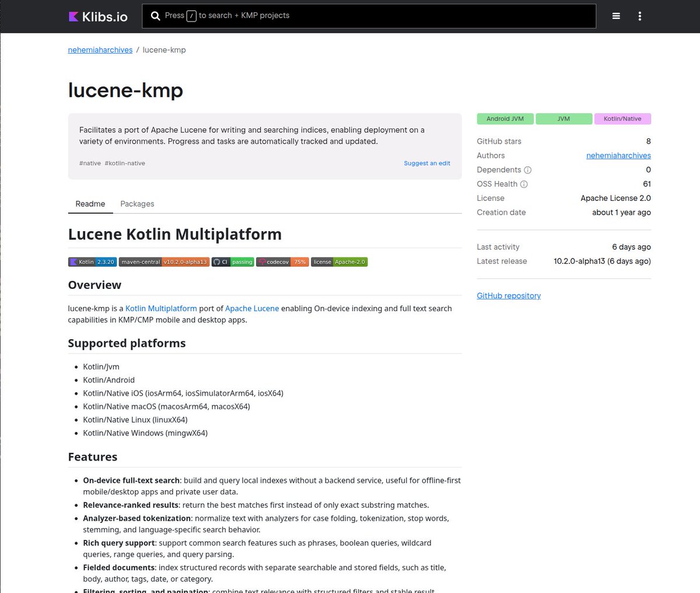
Task: Click the Kotlin/Jvm list item
Action: click(x=101, y=367)
